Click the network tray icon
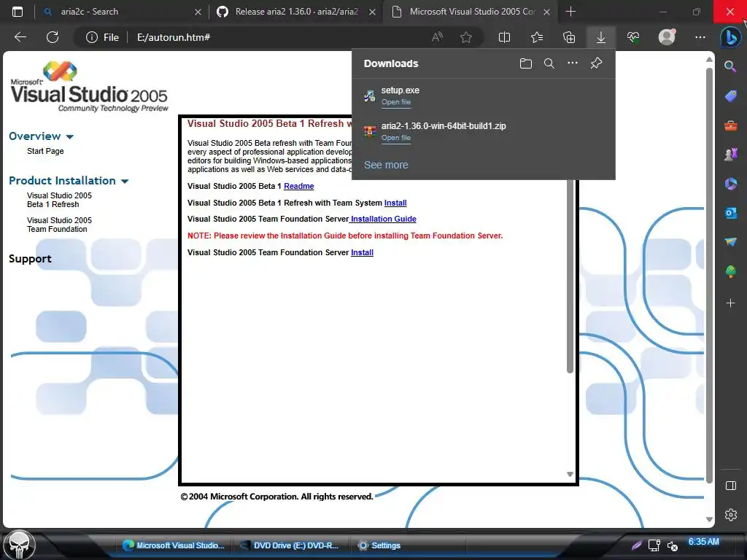The height and width of the screenshot is (560, 747). tap(654, 545)
